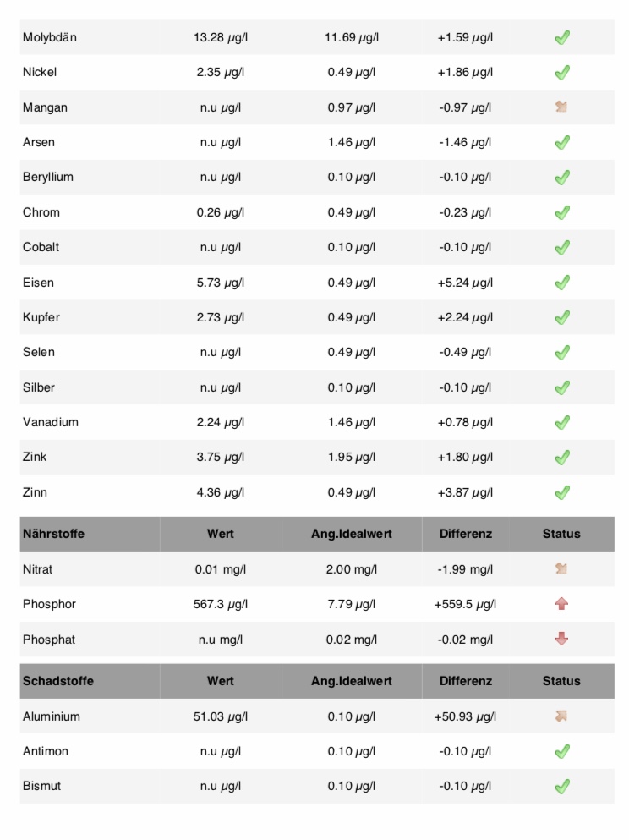This screenshot has height=840, width=629.
Task: Click the red up arrow for Phosphor
Action: click(561, 604)
